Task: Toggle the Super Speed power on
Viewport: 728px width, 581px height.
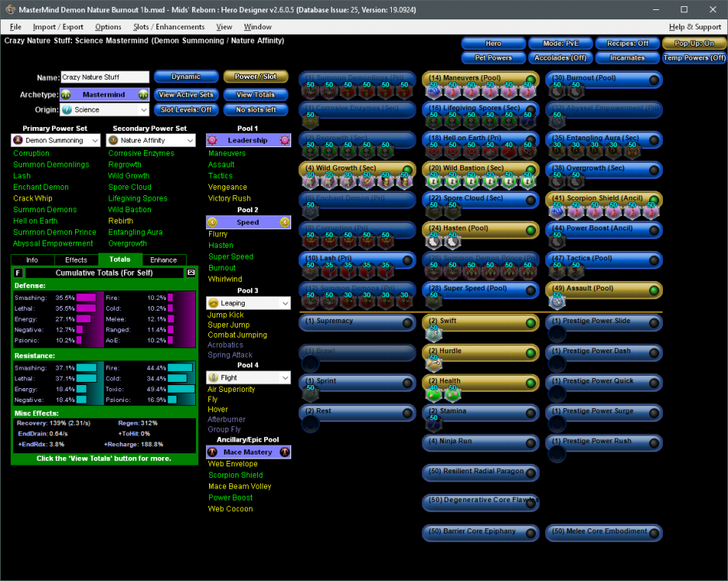Action: 531,290
